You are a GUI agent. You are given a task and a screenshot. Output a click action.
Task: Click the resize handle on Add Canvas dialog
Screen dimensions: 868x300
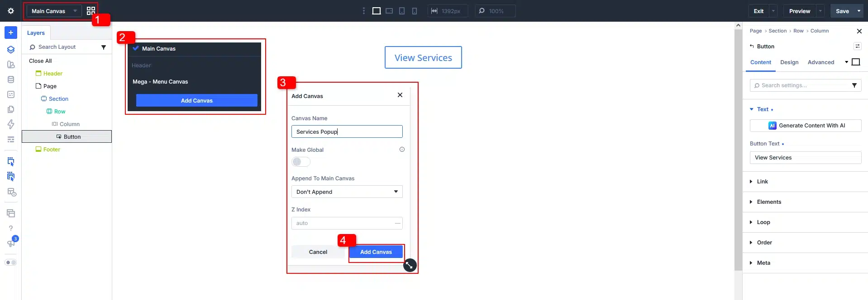pyautogui.click(x=410, y=265)
